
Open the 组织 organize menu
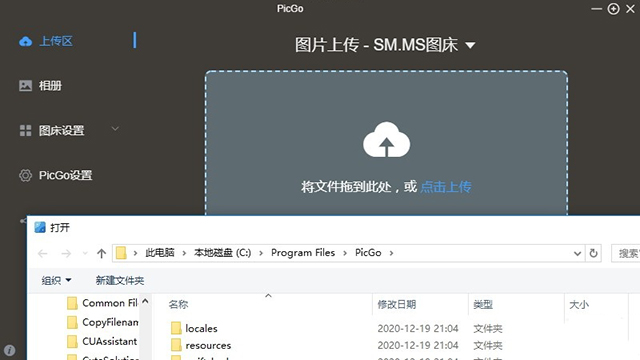pyautogui.click(x=56, y=280)
